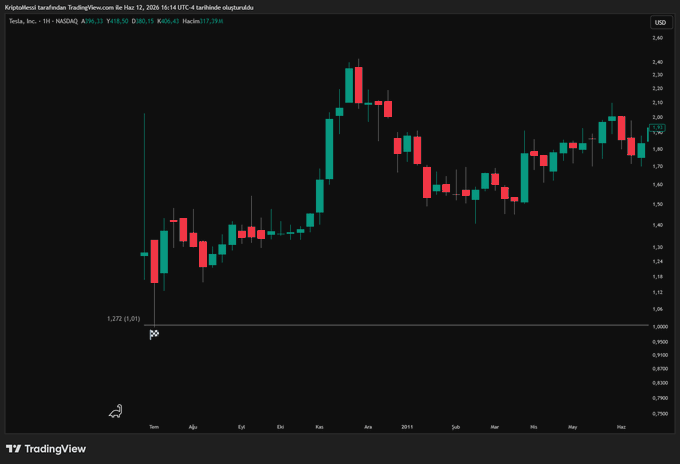
Task: Click the checkered flag marker under the first candle
Action: pos(154,334)
